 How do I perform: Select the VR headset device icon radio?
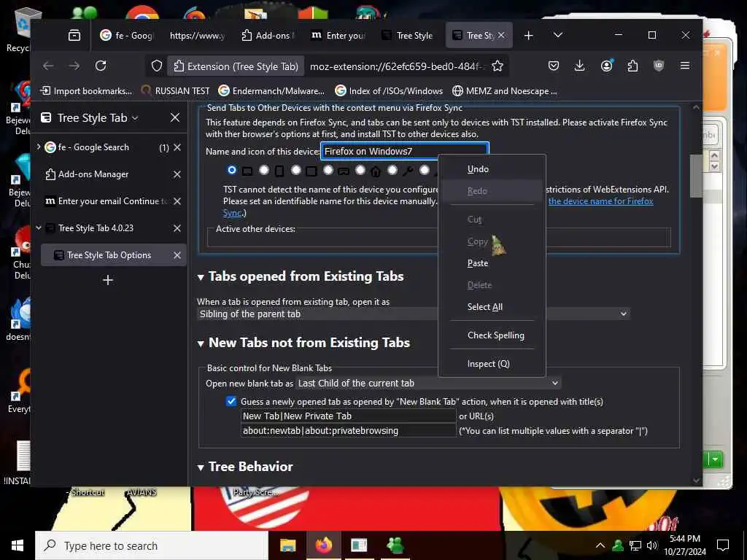328,170
